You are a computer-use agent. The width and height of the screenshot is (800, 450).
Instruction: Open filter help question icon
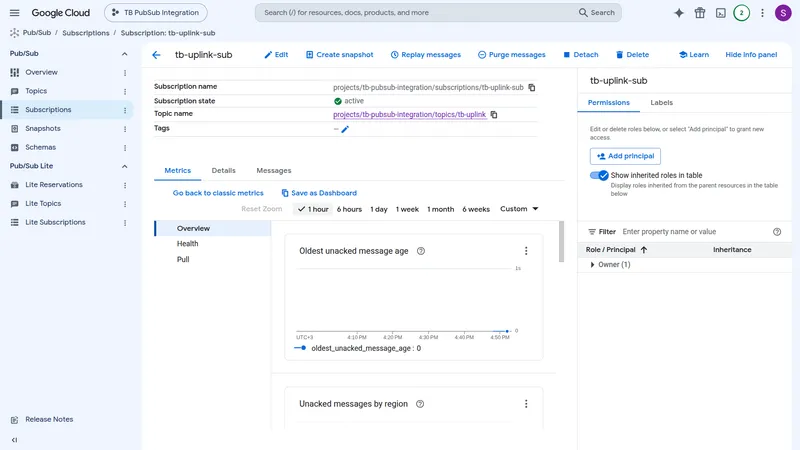(x=777, y=232)
